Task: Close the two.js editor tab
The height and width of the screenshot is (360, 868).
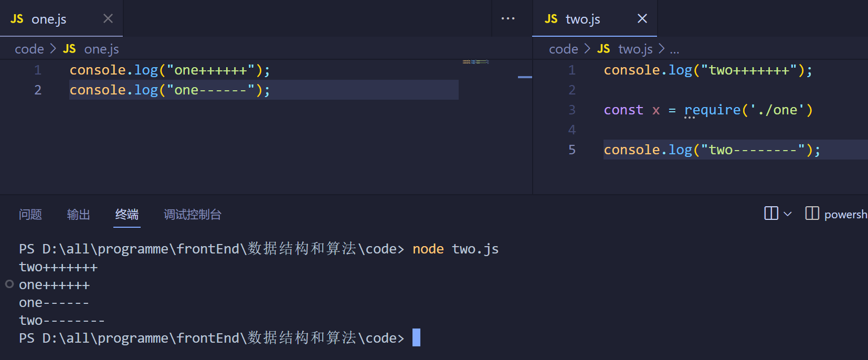Action: pos(642,19)
